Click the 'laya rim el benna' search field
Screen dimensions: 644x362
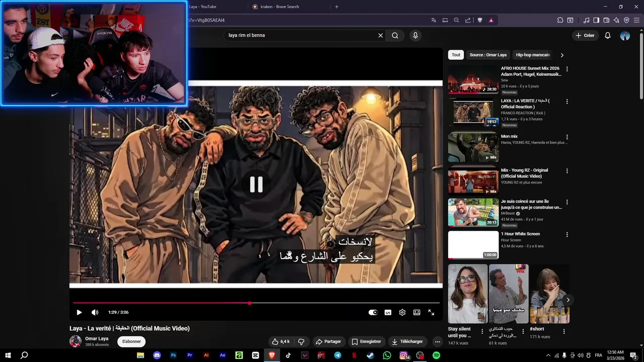301,35
